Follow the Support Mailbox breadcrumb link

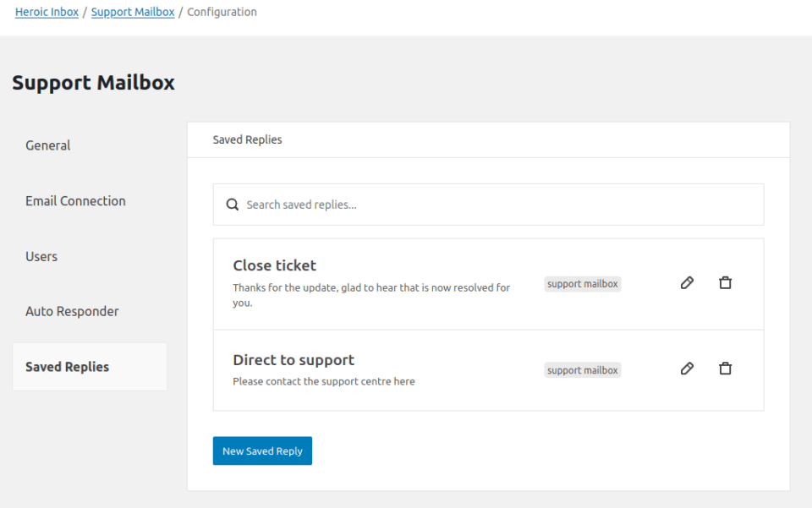point(132,11)
